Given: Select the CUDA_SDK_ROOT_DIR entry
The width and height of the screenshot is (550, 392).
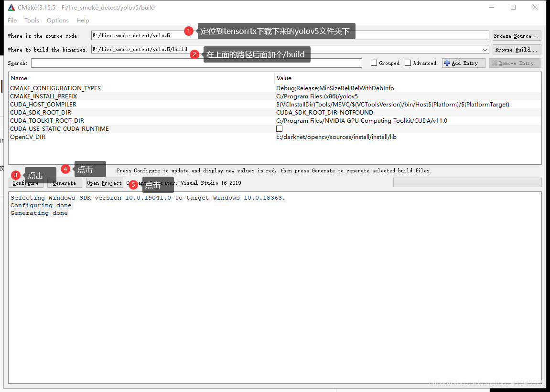Looking at the screenshot, I should [x=41, y=113].
